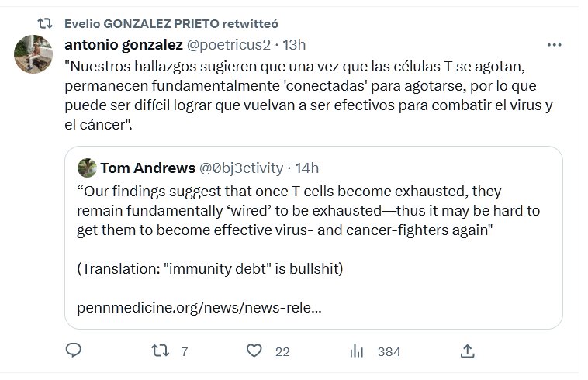Open the 14h quoted tweet timestamp
The height and width of the screenshot is (380, 588).
[x=308, y=168]
